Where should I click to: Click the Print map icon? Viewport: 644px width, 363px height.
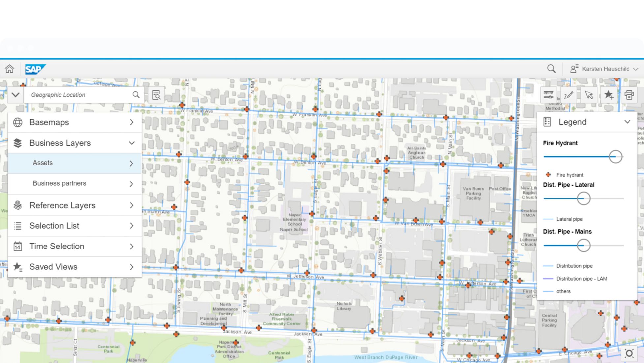tap(629, 95)
